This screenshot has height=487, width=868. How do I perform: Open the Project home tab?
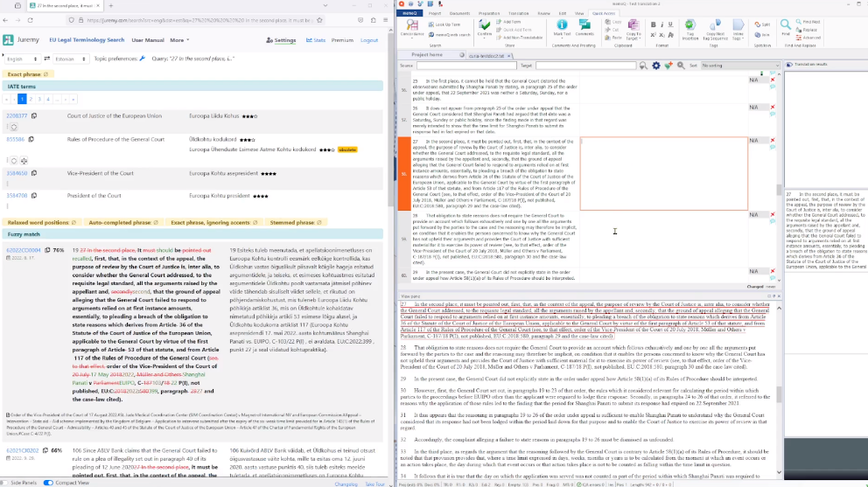coord(426,54)
